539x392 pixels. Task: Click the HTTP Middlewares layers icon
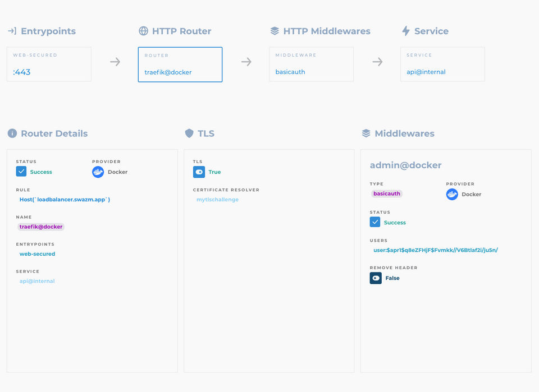pos(275,31)
